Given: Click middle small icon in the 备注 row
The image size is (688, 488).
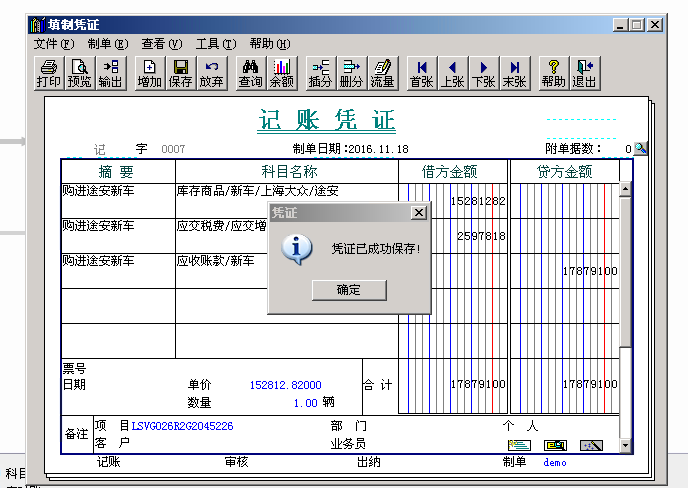Looking at the screenshot, I should tap(555, 445).
